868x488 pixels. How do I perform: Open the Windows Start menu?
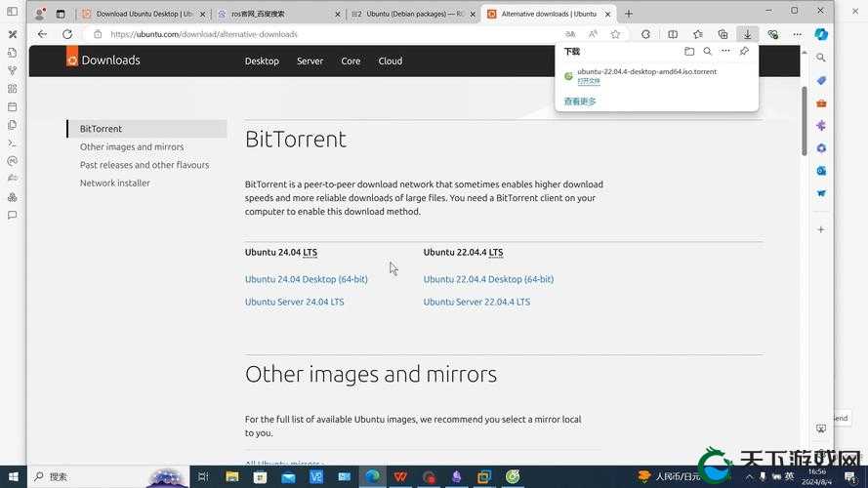pyautogui.click(x=14, y=476)
